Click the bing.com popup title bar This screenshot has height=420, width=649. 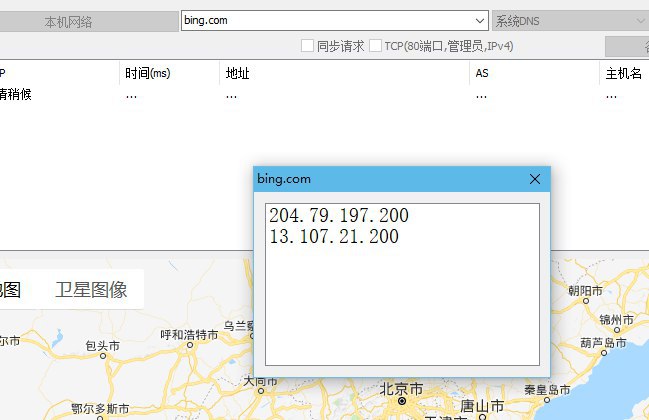point(380,179)
